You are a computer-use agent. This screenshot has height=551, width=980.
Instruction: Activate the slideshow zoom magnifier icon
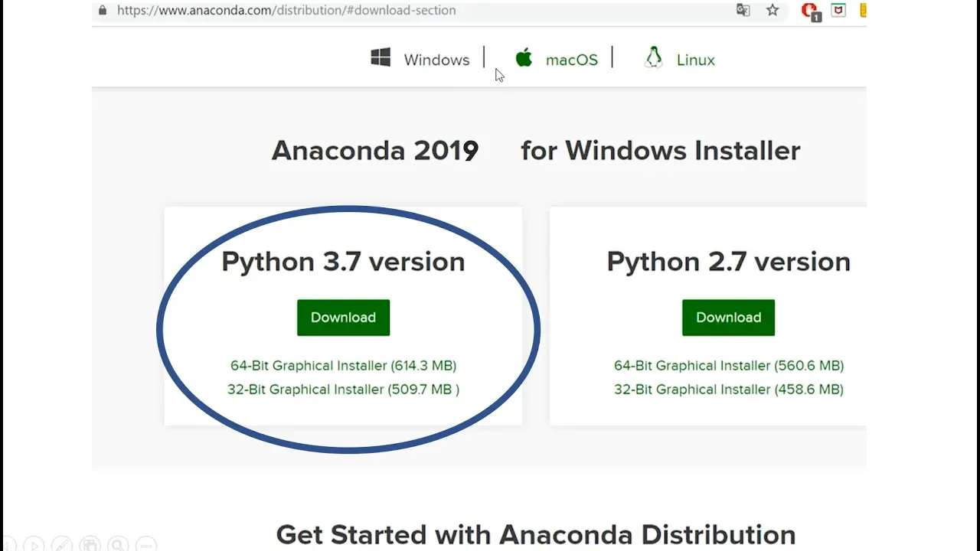click(x=118, y=544)
